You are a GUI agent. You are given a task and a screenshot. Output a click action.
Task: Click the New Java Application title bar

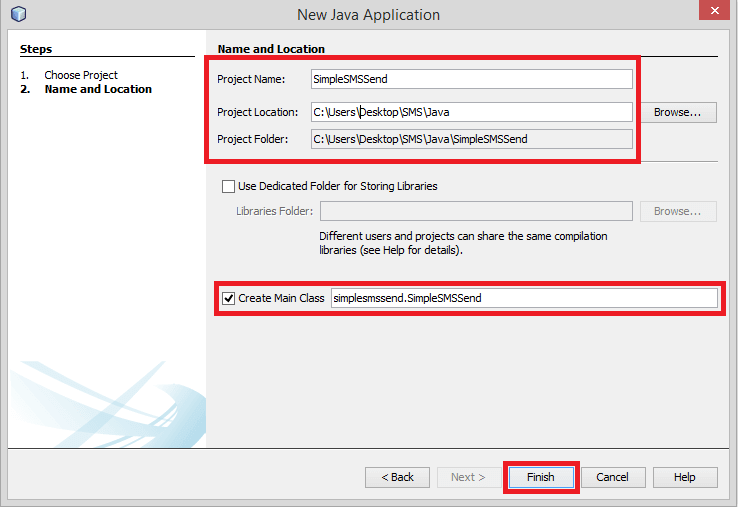point(368,15)
